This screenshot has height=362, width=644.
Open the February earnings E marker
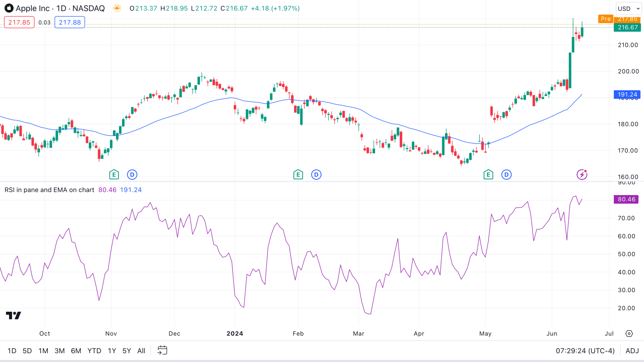(298, 174)
